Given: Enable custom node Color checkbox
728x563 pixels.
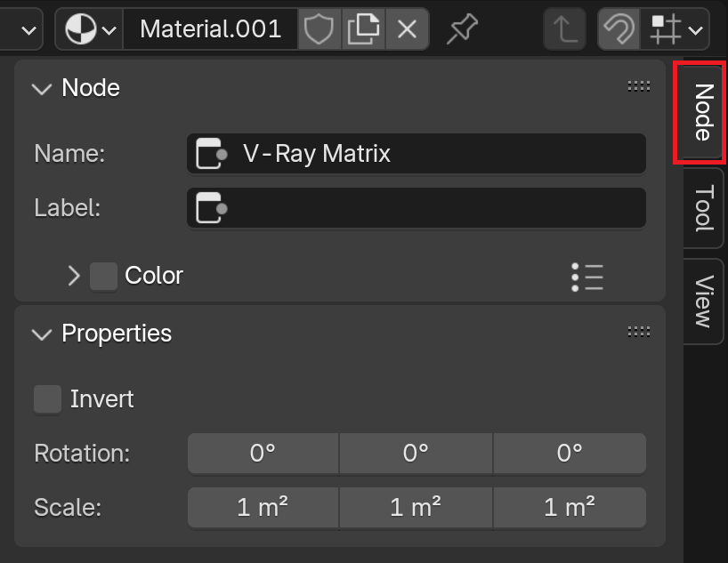Looking at the screenshot, I should pos(103,276).
